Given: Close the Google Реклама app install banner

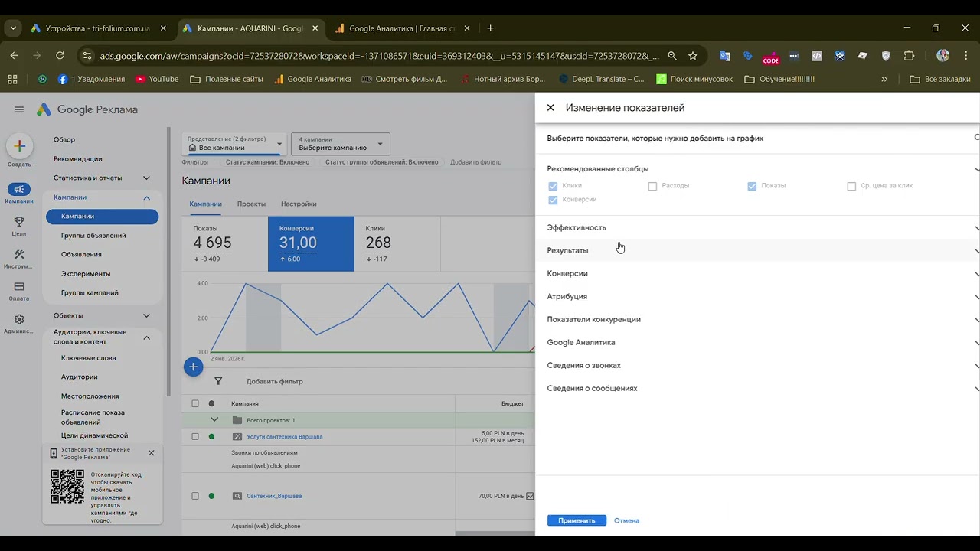Looking at the screenshot, I should coord(151,453).
